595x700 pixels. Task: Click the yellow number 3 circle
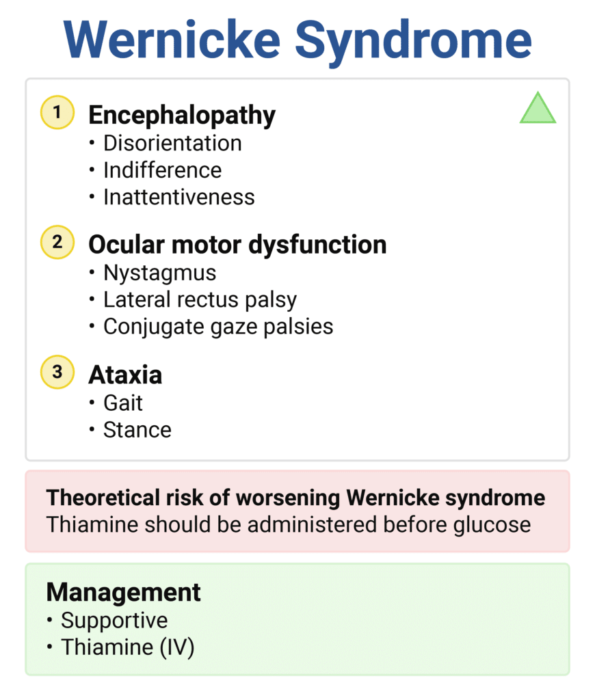click(x=57, y=372)
